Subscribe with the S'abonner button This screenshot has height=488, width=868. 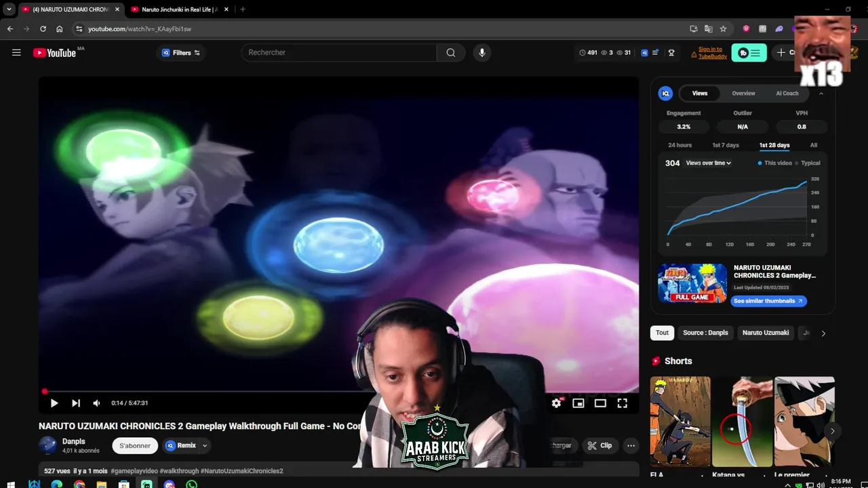pyautogui.click(x=135, y=445)
